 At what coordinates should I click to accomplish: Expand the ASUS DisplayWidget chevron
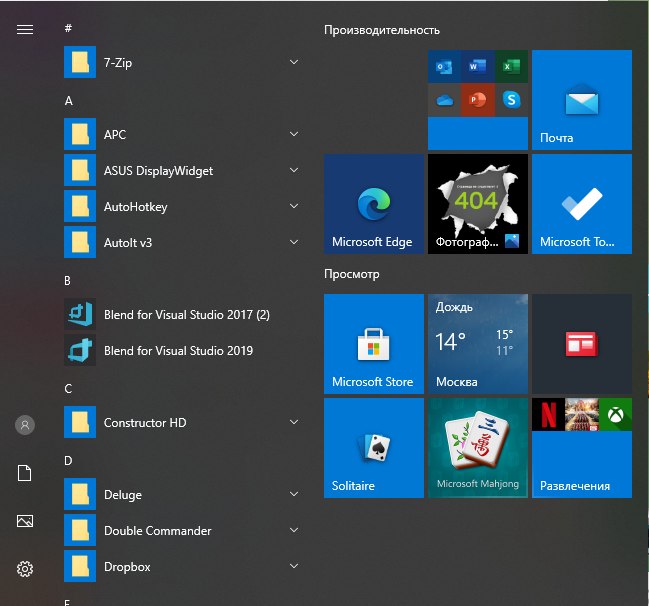coord(294,170)
